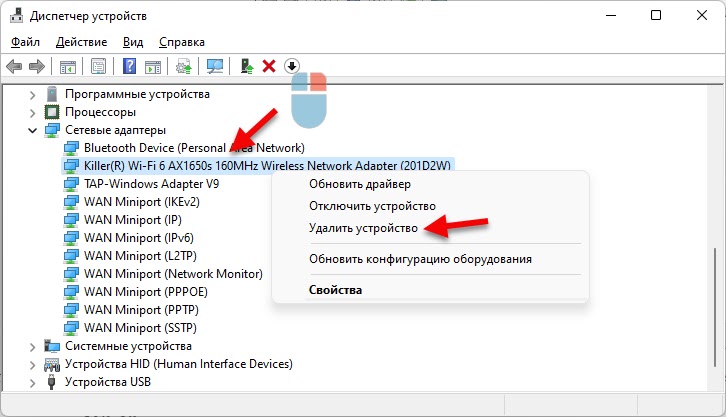
Task: Click the Back arrow in the toolbar
Action: click(x=14, y=66)
